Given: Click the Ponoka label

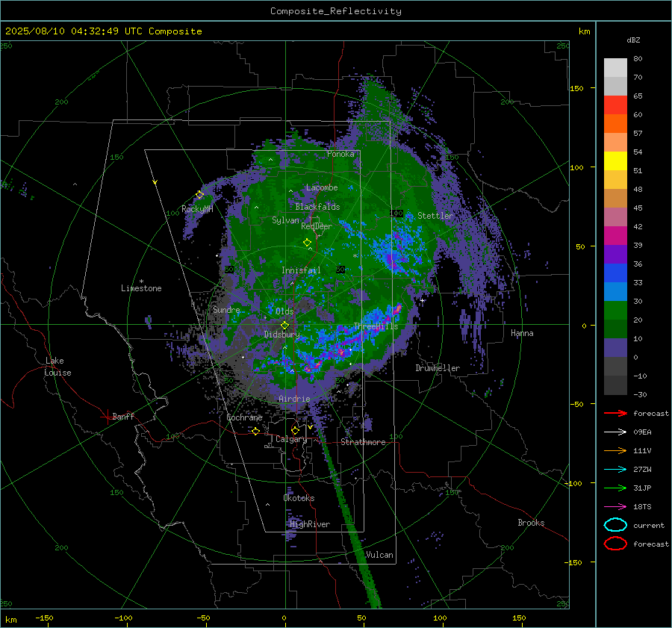Looking at the screenshot, I should [x=340, y=154].
